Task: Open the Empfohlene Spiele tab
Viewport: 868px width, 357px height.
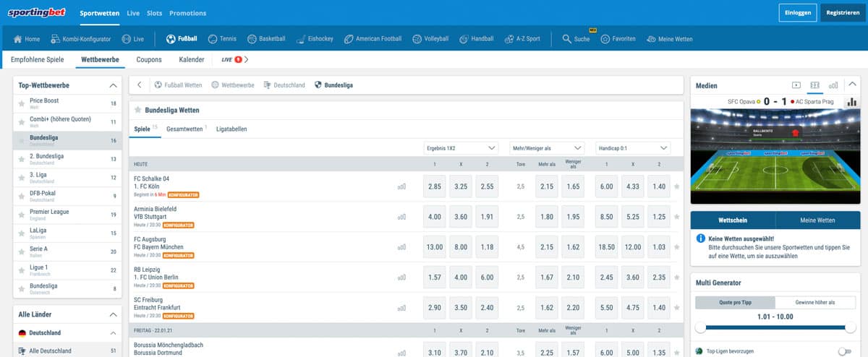Action: [38, 59]
